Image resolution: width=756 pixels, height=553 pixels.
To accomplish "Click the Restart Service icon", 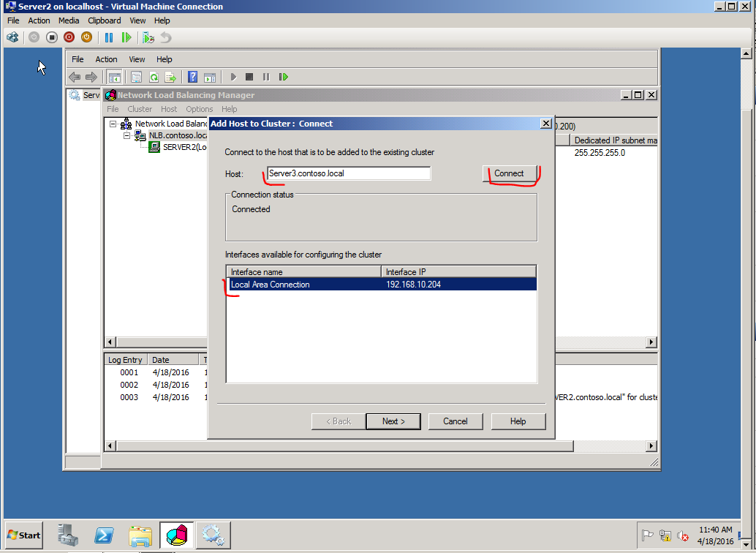I will click(284, 77).
